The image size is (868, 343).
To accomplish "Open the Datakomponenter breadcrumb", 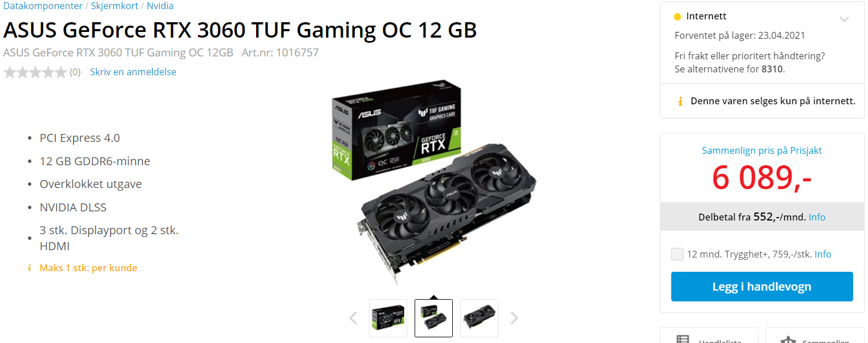I will pyautogui.click(x=43, y=6).
